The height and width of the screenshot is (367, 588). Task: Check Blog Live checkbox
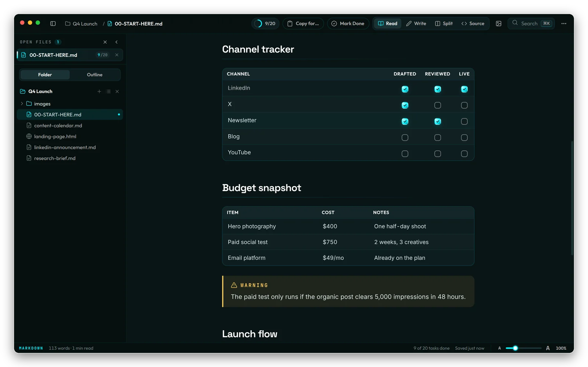[x=465, y=138]
